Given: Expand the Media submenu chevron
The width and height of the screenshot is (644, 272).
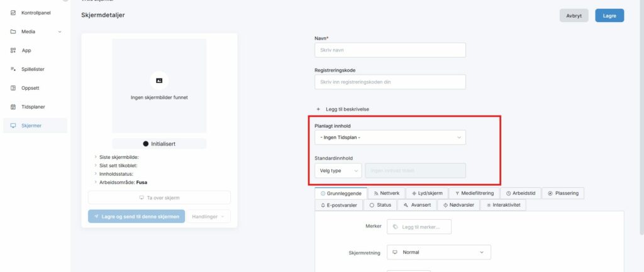Looking at the screenshot, I should pyautogui.click(x=60, y=31).
